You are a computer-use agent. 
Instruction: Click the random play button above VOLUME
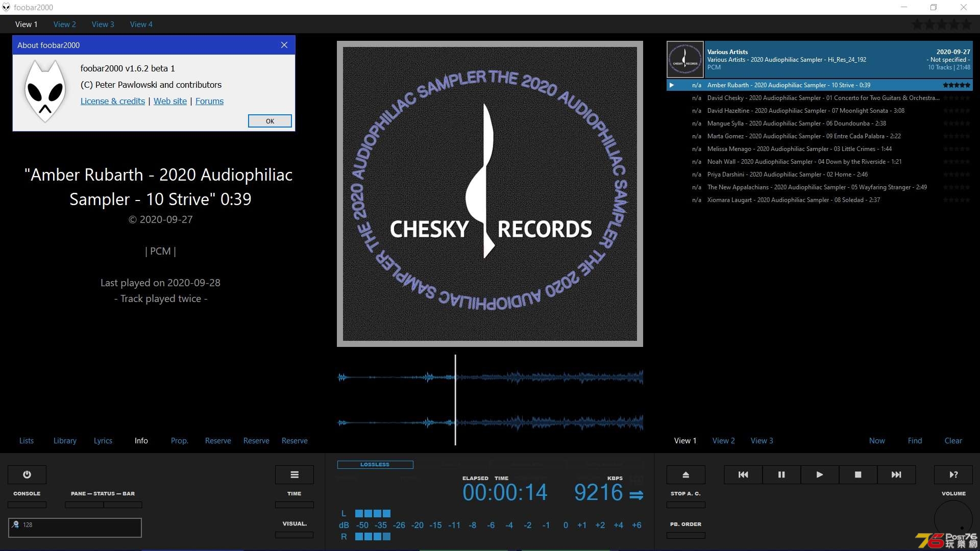click(953, 474)
